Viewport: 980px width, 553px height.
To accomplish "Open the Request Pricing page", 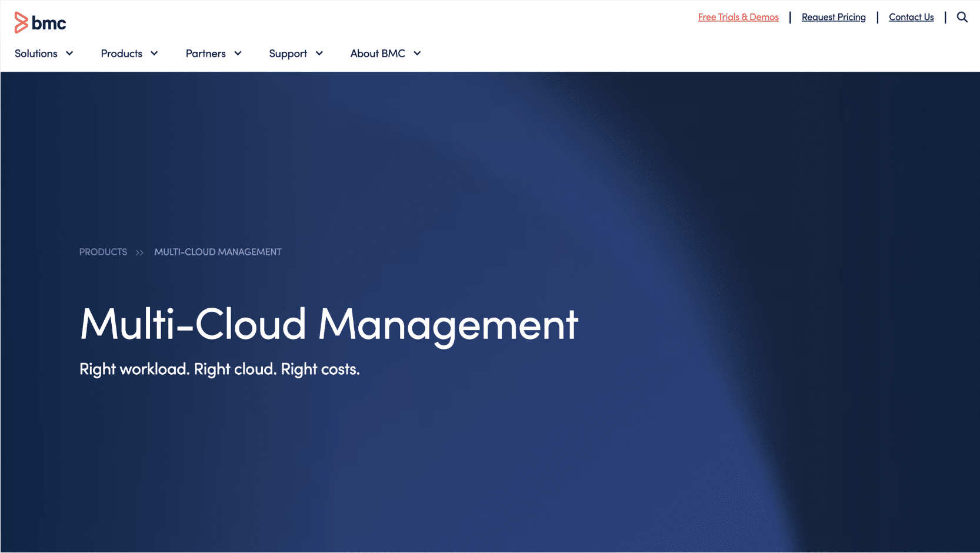I will pos(833,17).
